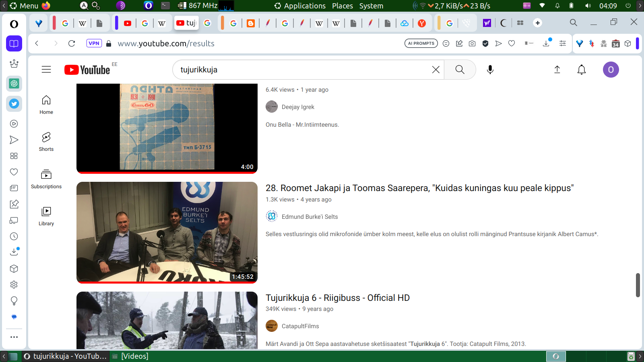644x362 pixels.
Task: Toggle the VPN badge in address bar
Action: point(94,43)
